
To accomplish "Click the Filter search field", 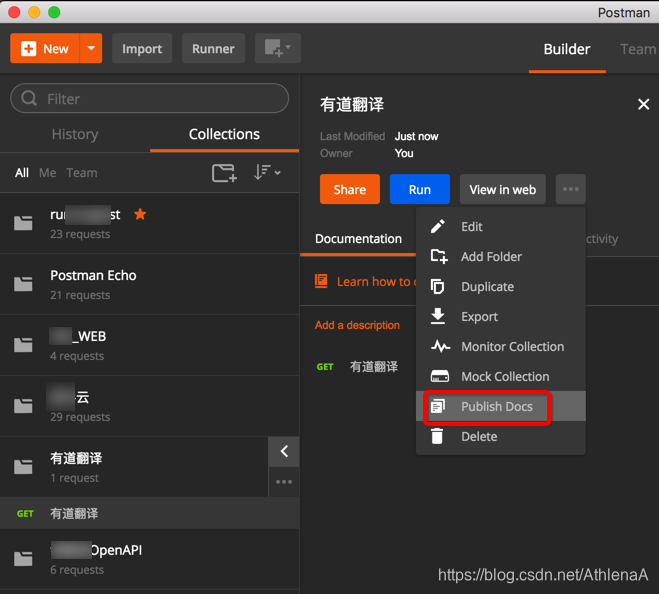I will tap(150, 98).
